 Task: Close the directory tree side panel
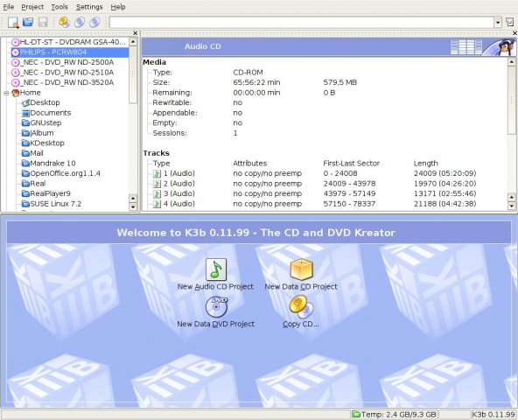[135, 33]
